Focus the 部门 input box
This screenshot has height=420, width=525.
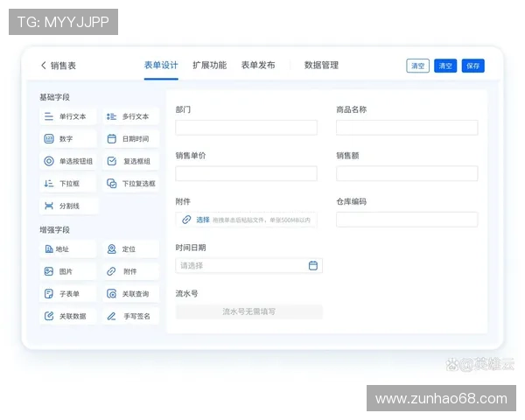click(x=246, y=128)
